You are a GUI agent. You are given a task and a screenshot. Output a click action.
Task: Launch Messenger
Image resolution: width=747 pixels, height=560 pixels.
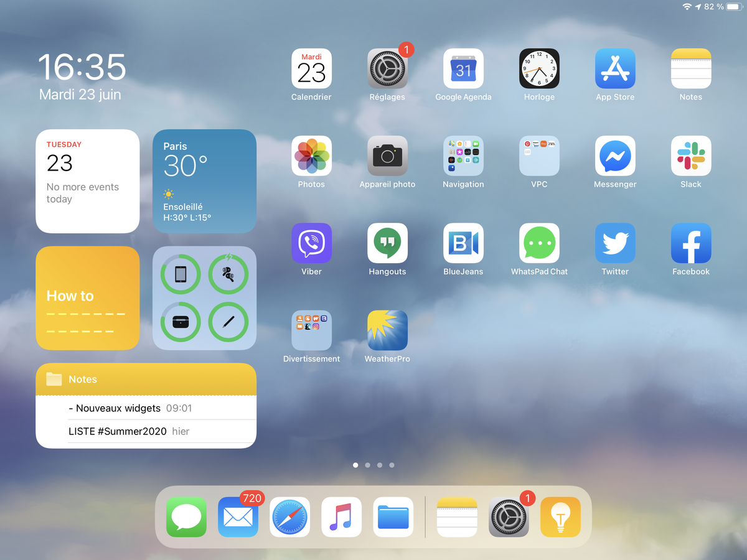[615, 156]
